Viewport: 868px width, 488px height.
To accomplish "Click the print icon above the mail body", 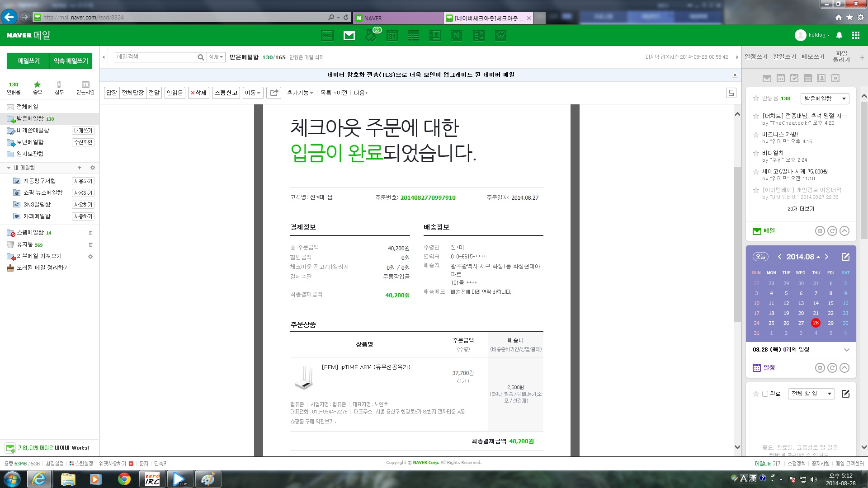I will tap(731, 93).
